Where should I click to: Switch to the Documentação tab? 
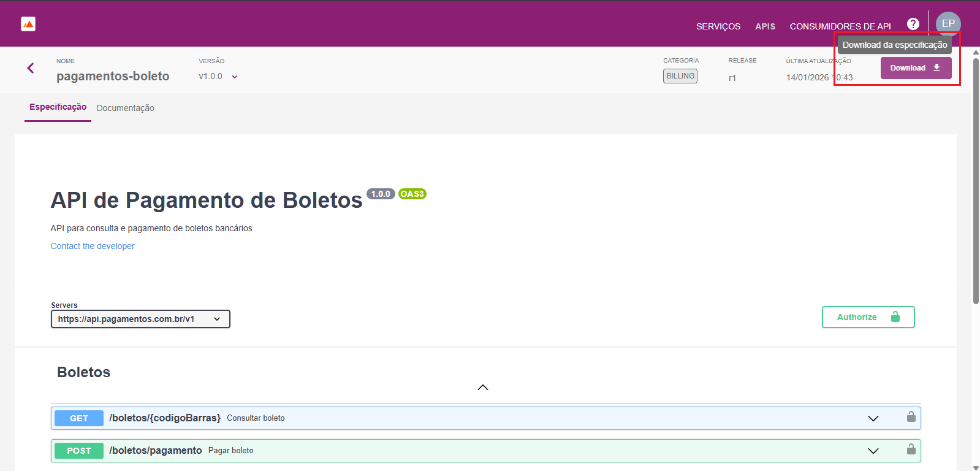125,108
